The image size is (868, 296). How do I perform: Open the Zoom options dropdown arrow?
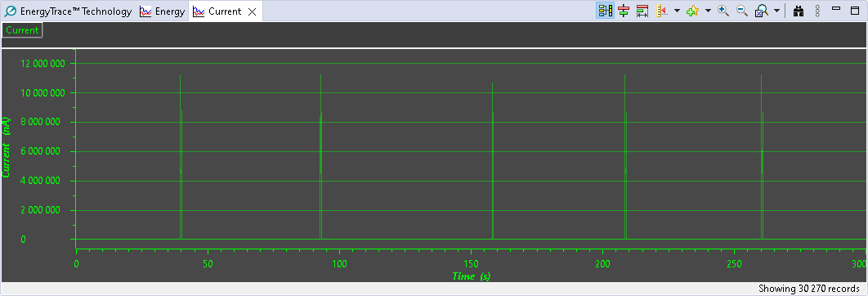click(776, 11)
